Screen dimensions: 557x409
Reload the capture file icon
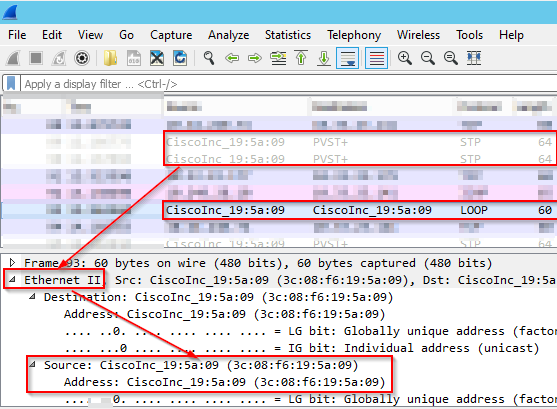(180, 58)
